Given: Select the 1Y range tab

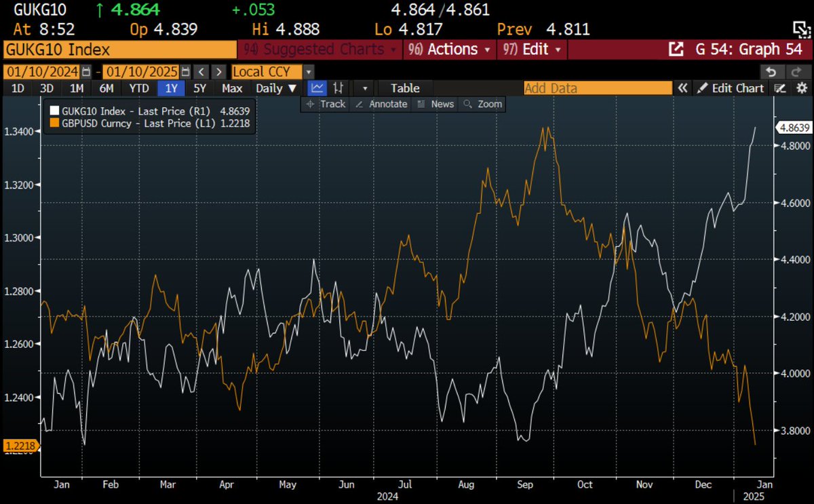Looking at the screenshot, I should click(x=170, y=88).
